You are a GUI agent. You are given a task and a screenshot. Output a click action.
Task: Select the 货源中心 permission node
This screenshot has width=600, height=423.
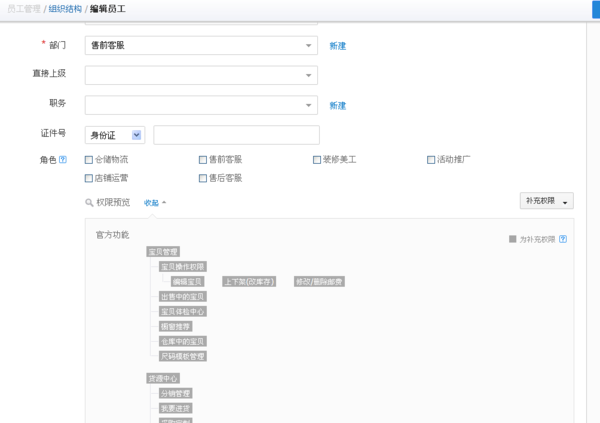163,378
